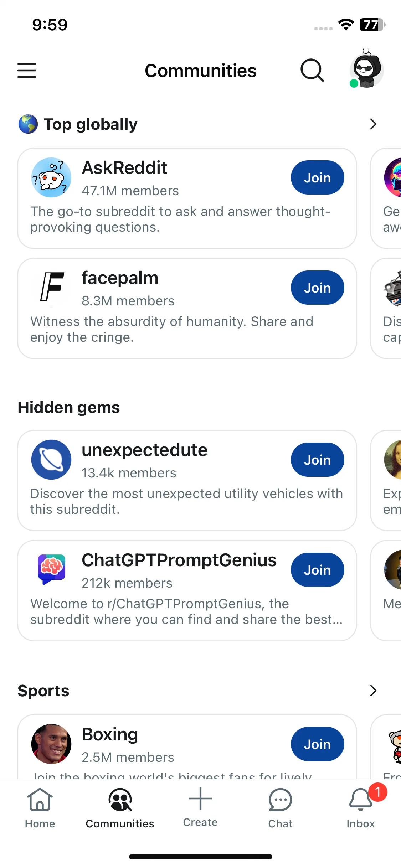Screen dimensions: 401x868
Task: Join the unexpectedute community
Action: click(318, 460)
